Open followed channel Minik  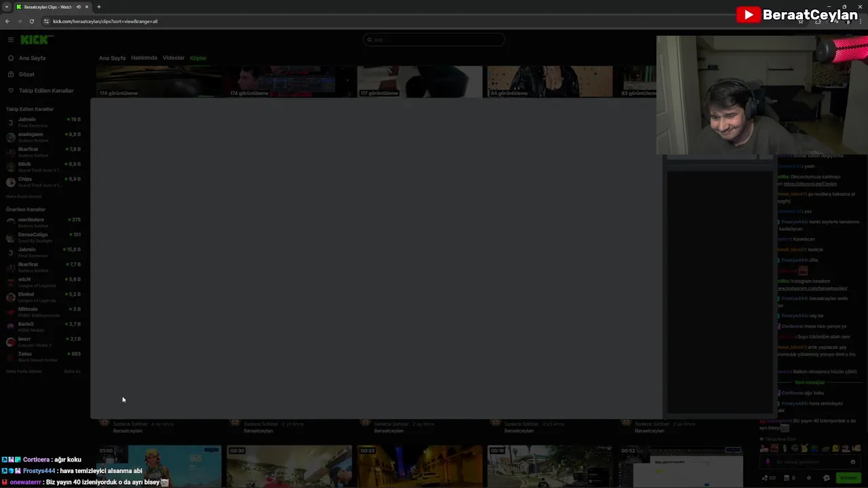(43, 167)
